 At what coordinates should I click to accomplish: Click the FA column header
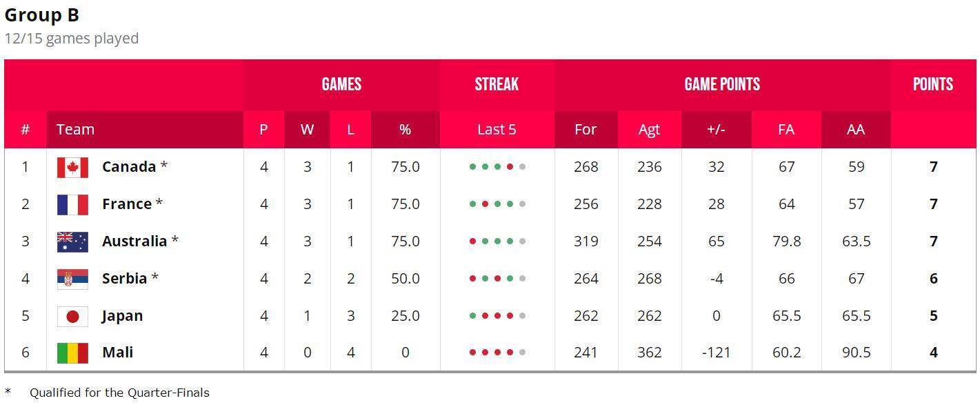point(786,130)
